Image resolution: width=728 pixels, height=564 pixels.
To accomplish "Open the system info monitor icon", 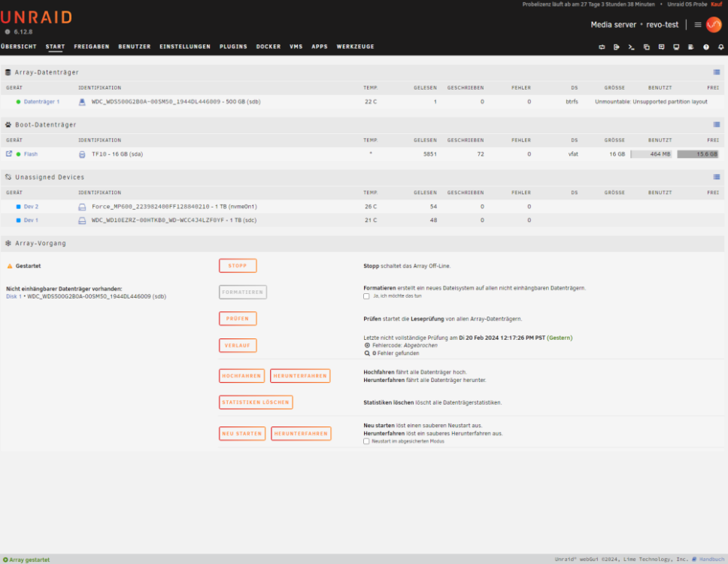I will coord(676,47).
